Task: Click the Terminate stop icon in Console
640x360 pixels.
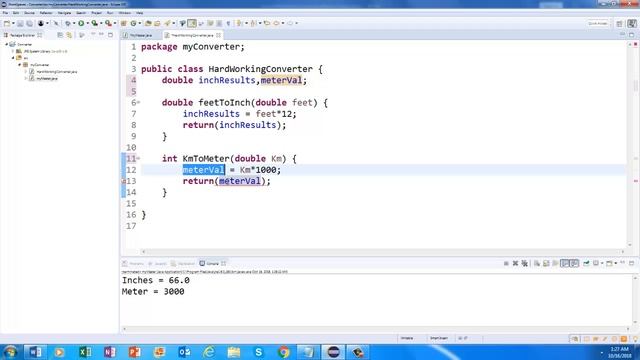Action: (x=506, y=263)
